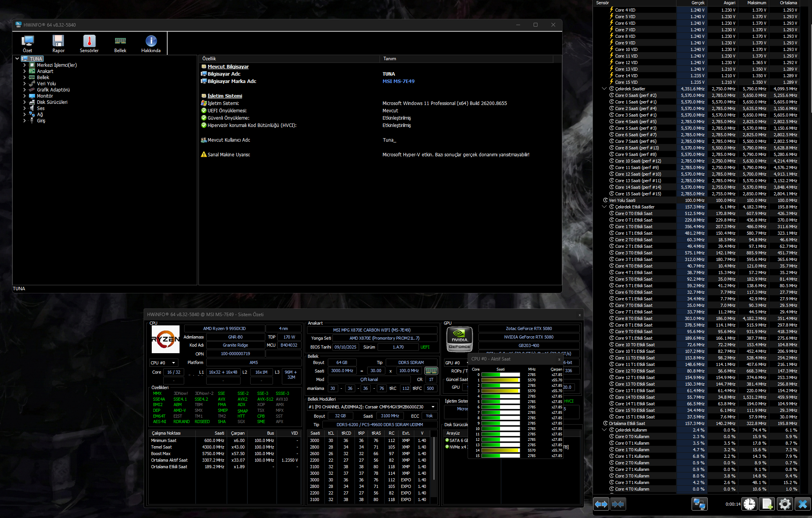The width and height of the screenshot is (812, 518).
Task: Select Monitör in the device tree
Action: [45, 96]
